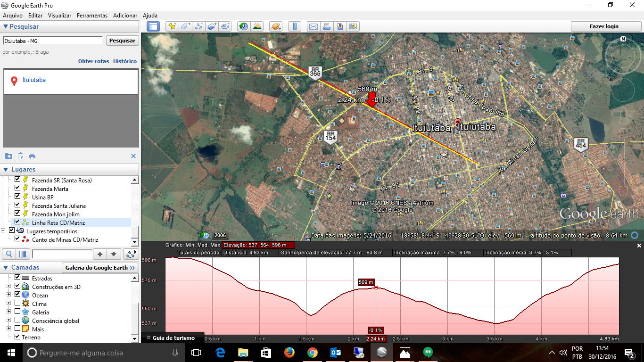Move selected place down with arrow

coord(113,255)
